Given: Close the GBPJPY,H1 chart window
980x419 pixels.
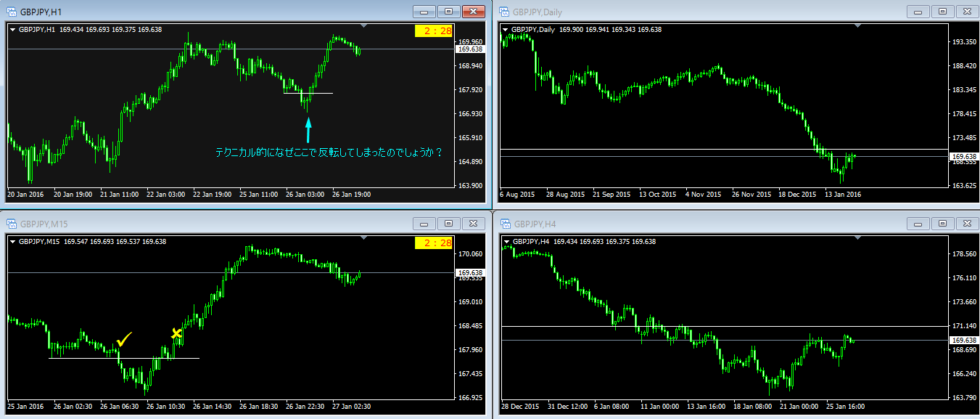Looking at the screenshot, I should coord(473,12).
